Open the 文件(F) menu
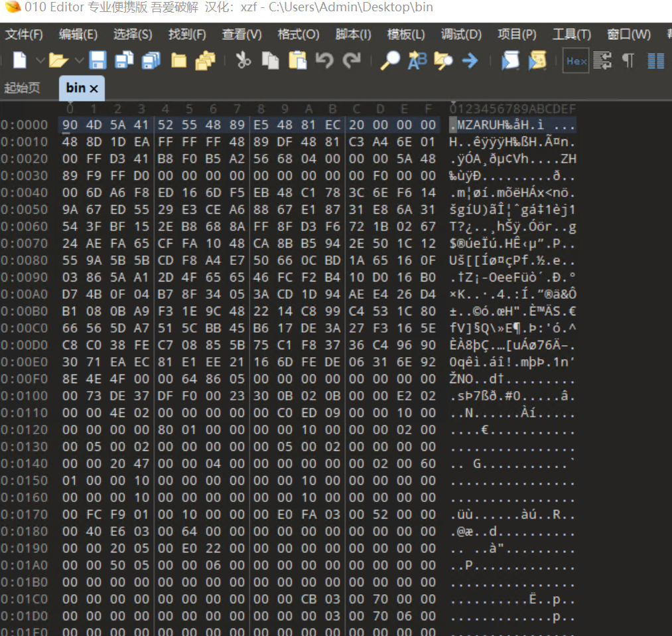672x636 pixels. click(24, 35)
